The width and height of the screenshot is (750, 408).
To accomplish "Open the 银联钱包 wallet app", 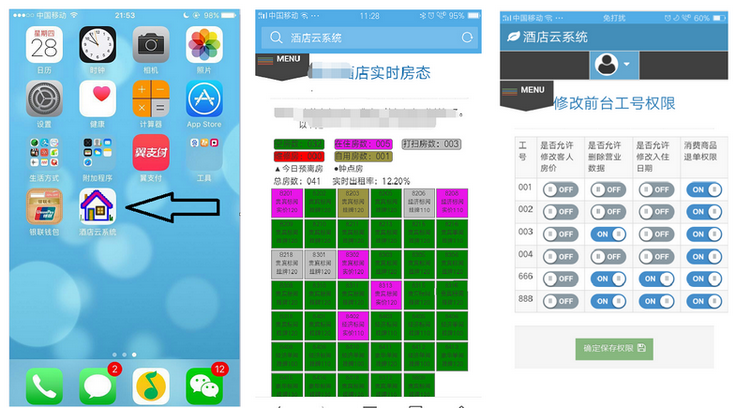I will point(44,206).
